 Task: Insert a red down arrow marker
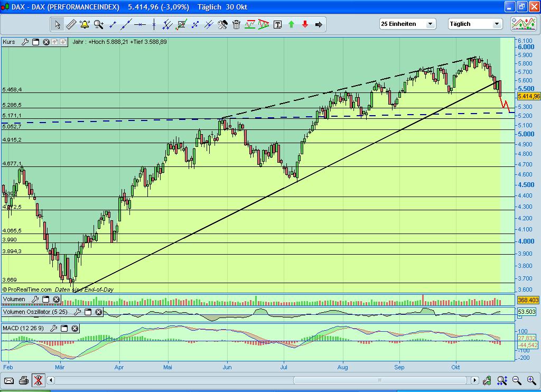click(x=305, y=24)
